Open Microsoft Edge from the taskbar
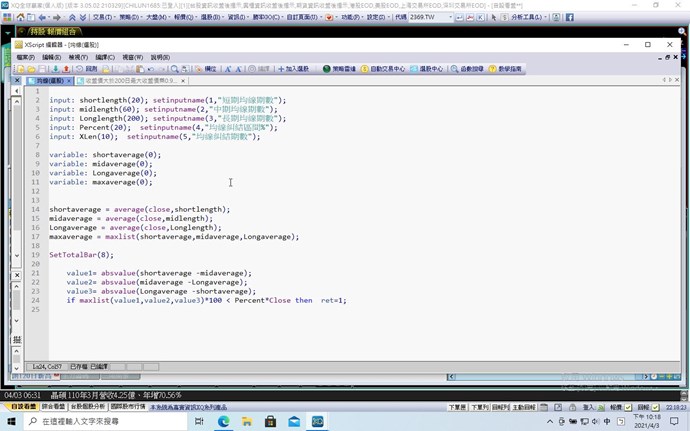 (224, 422)
